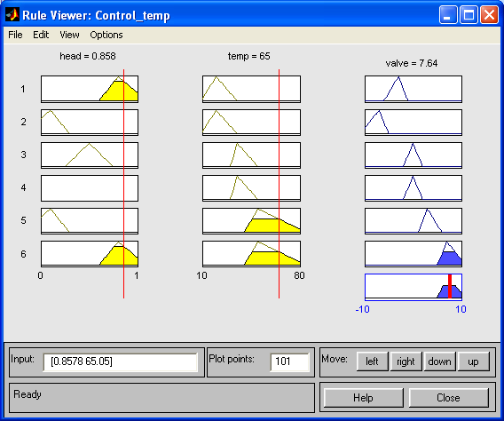Click the red head input line

point(123,184)
